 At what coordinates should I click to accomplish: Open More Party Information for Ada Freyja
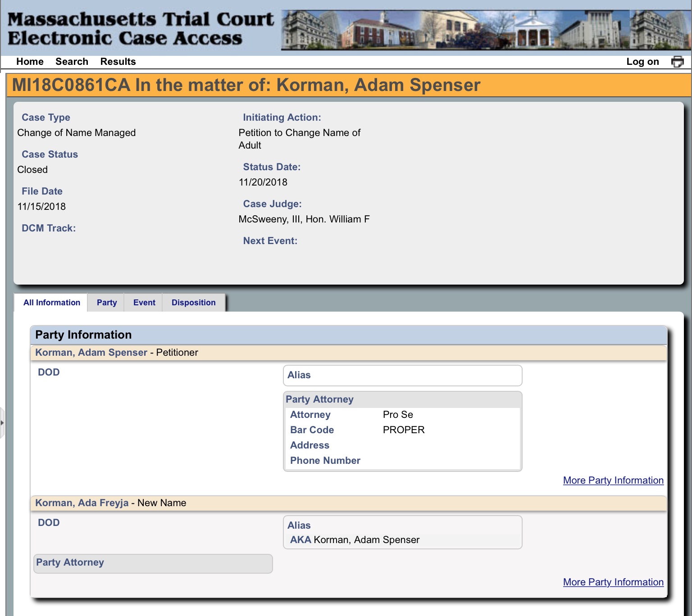(613, 582)
